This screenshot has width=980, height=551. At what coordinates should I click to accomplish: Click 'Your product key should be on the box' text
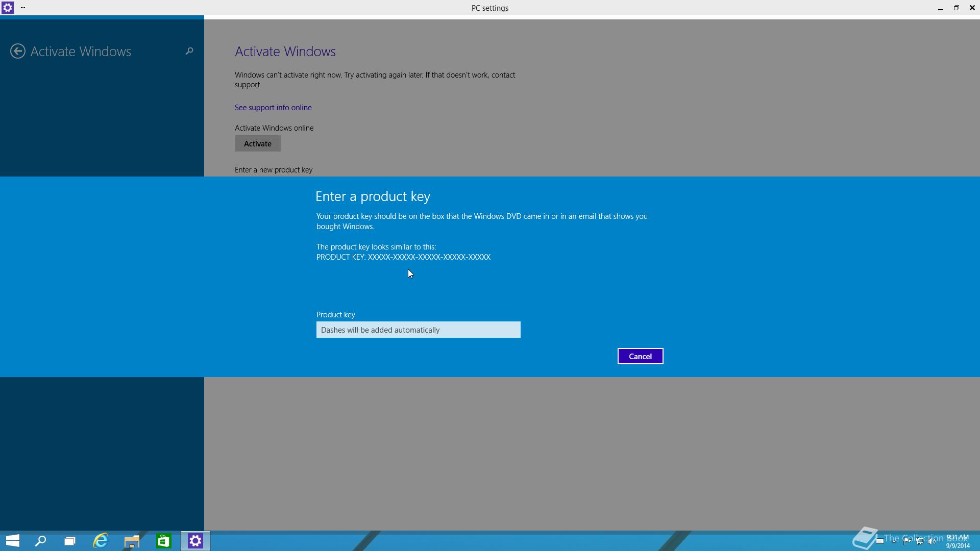[x=482, y=221]
